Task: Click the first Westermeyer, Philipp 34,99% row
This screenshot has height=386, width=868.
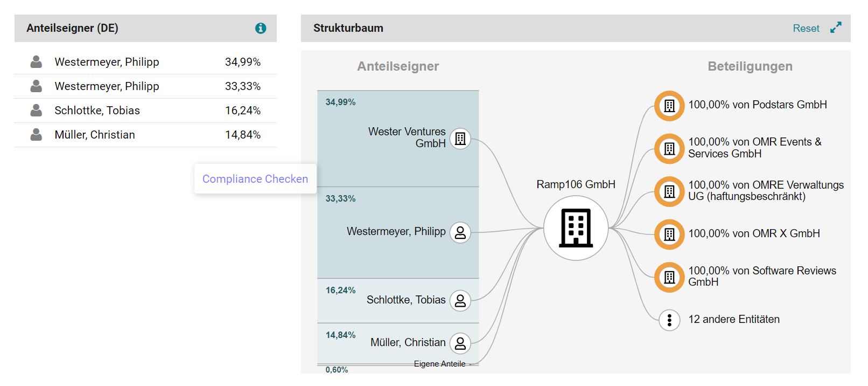Action: coord(145,62)
